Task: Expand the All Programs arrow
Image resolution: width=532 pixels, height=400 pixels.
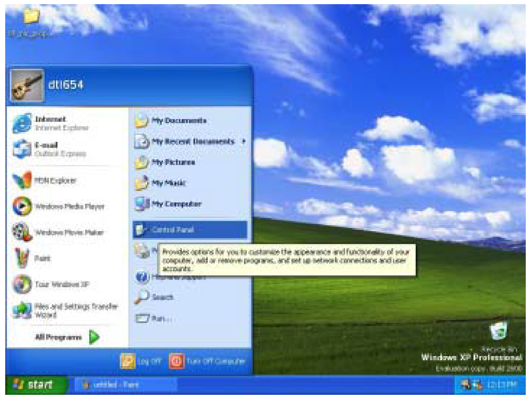Action: pos(94,337)
